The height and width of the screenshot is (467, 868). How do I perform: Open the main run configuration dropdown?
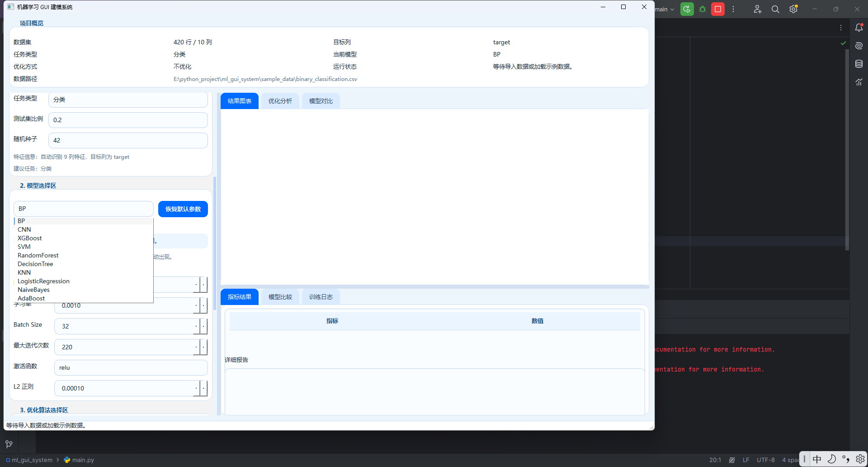coord(665,9)
